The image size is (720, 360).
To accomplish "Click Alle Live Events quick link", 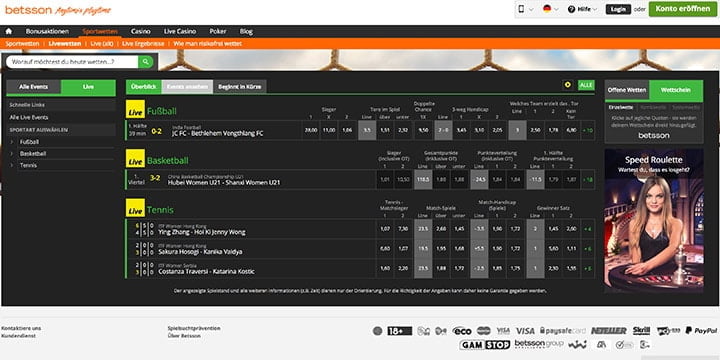I will coord(29,117).
